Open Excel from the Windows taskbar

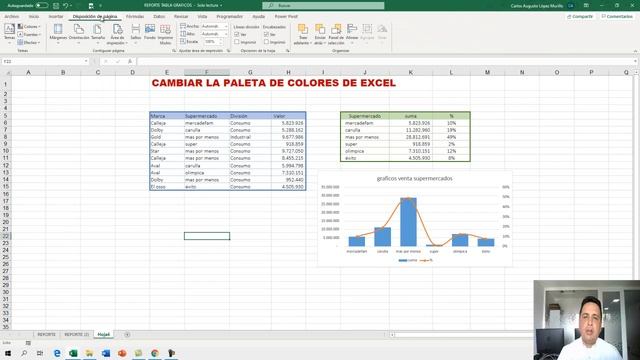(73, 353)
